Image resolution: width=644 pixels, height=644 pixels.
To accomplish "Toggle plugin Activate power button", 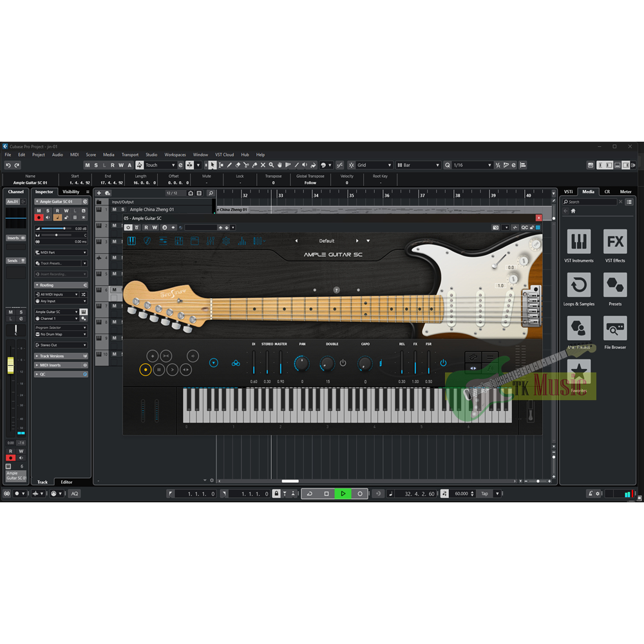I will (129, 227).
